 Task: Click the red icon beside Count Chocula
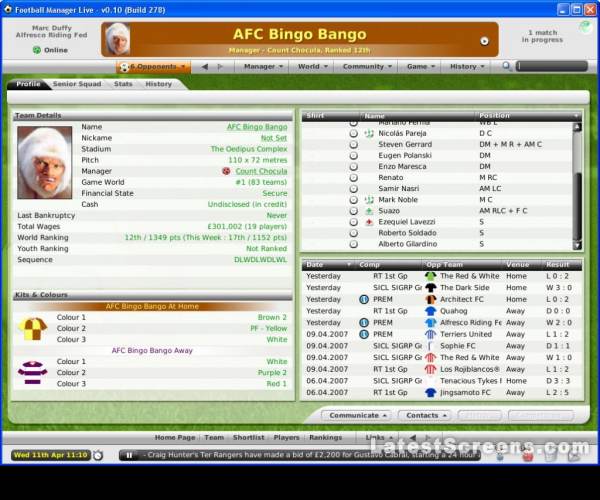[226, 171]
